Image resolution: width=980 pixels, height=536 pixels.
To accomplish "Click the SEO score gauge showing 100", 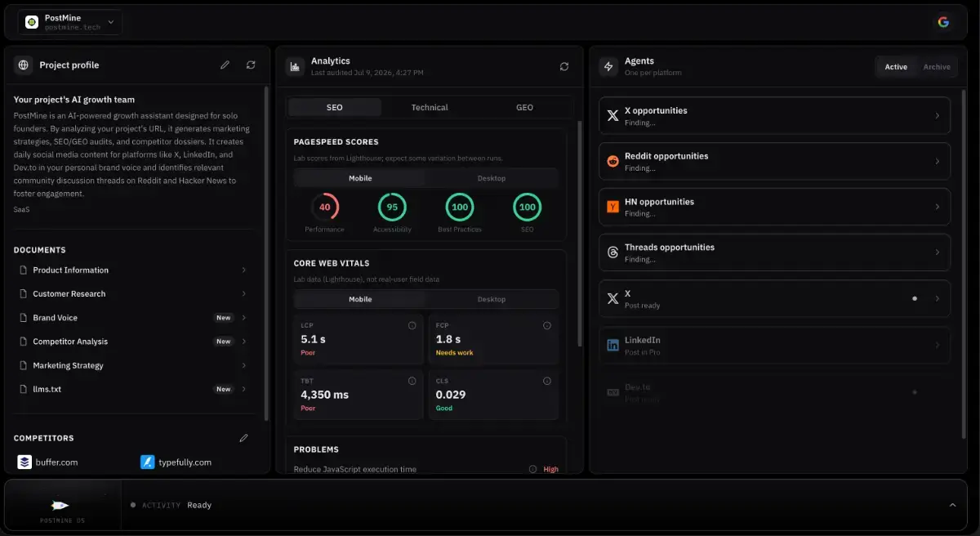I will coord(528,207).
